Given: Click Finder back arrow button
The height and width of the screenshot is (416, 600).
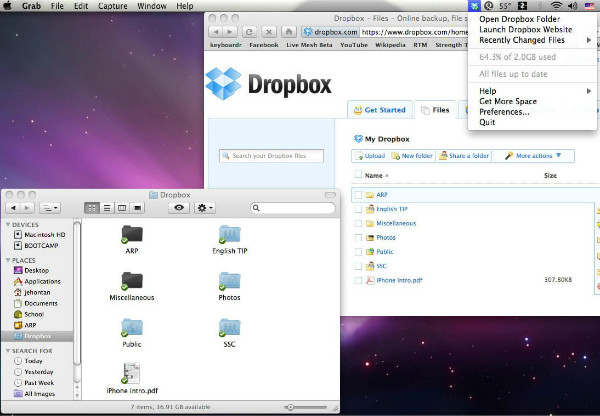Looking at the screenshot, I should [x=13, y=208].
